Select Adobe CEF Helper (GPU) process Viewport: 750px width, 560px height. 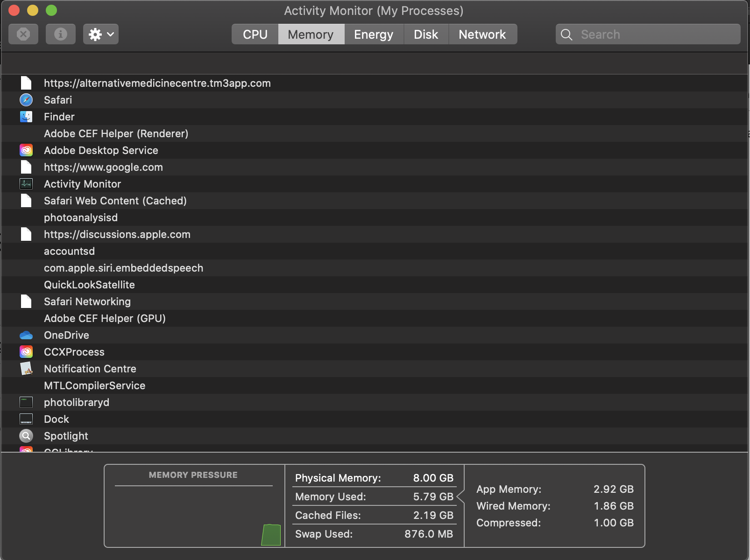(105, 318)
